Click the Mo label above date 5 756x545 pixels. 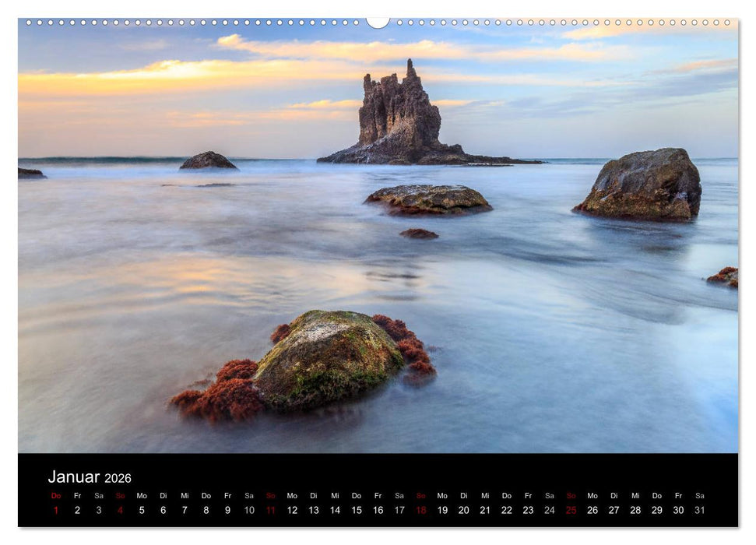coord(140,494)
